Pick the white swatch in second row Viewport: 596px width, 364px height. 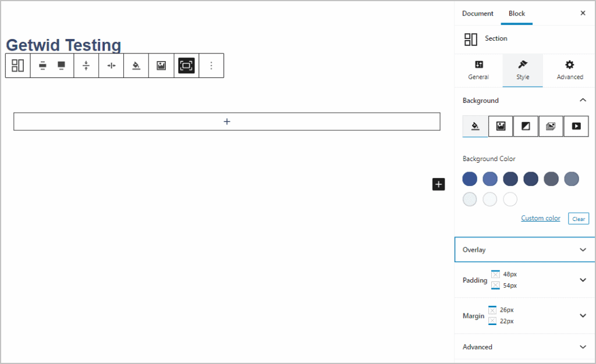[510, 199]
